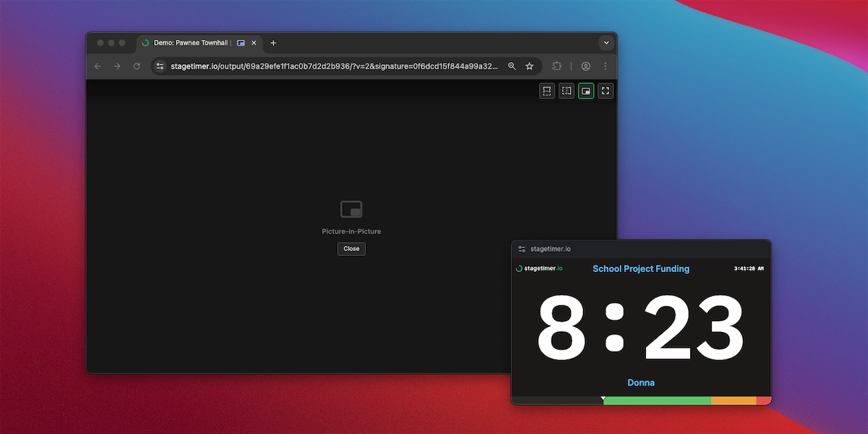This screenshot has width=868, height=434.
Task: Open the tab search chevron dropdown
Action: (x=606, y=43)
